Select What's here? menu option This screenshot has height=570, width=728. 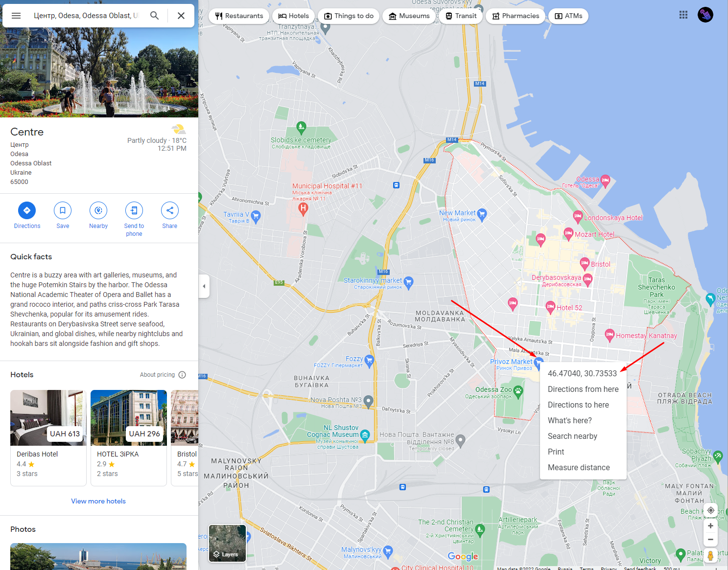click(583, 420)
